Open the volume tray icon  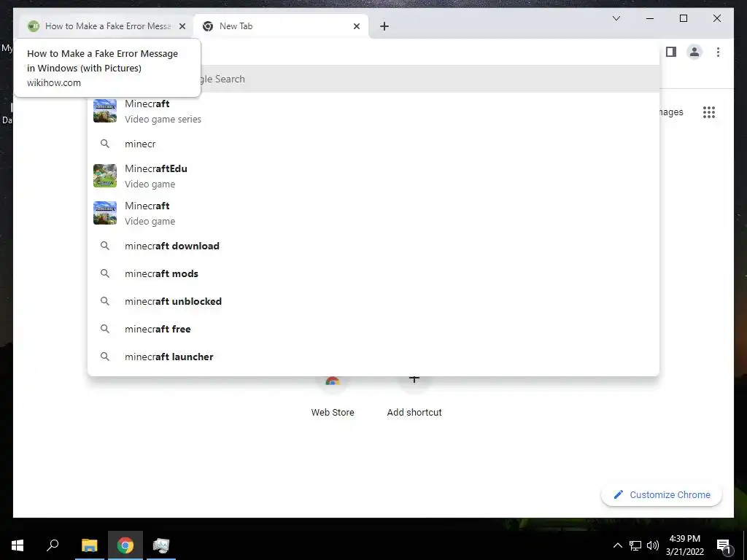pos(653,545)
